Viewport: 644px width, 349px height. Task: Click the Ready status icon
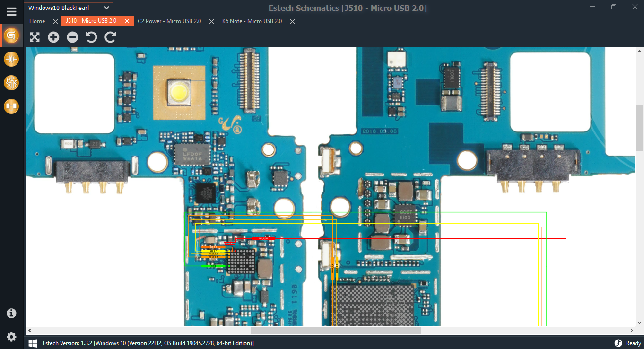[x=618, y=343]
